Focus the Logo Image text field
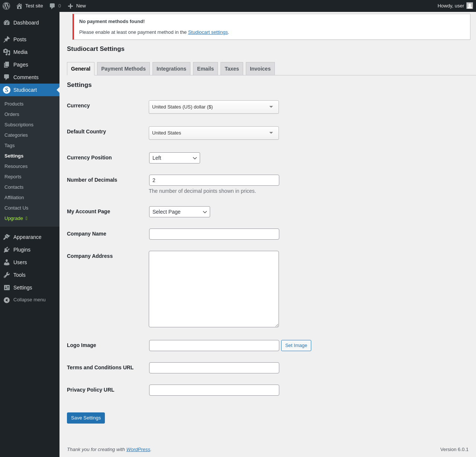 pyautogui.click(x=214, y=346)
